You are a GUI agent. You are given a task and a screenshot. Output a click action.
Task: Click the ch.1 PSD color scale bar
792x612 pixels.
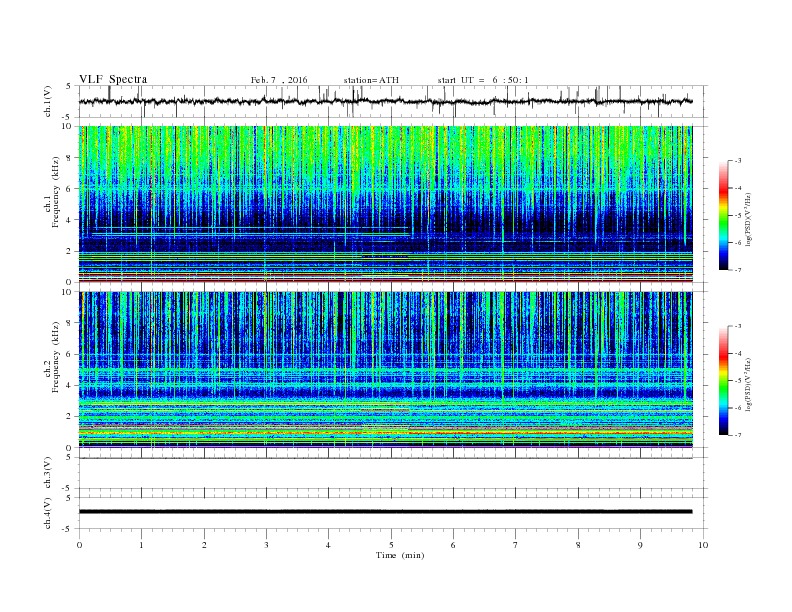[x=723, y=215]
